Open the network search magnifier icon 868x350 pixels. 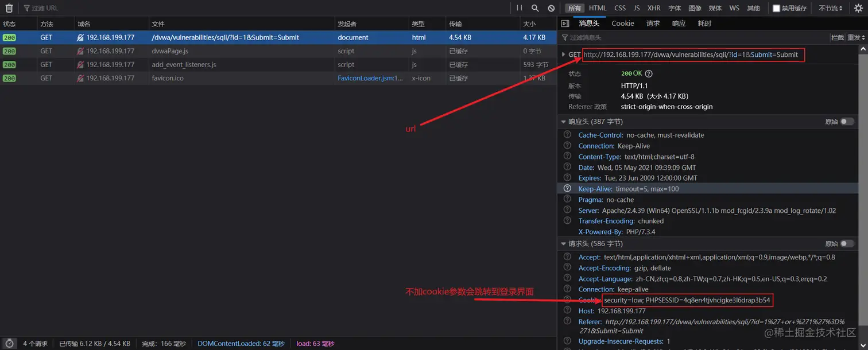535,8
